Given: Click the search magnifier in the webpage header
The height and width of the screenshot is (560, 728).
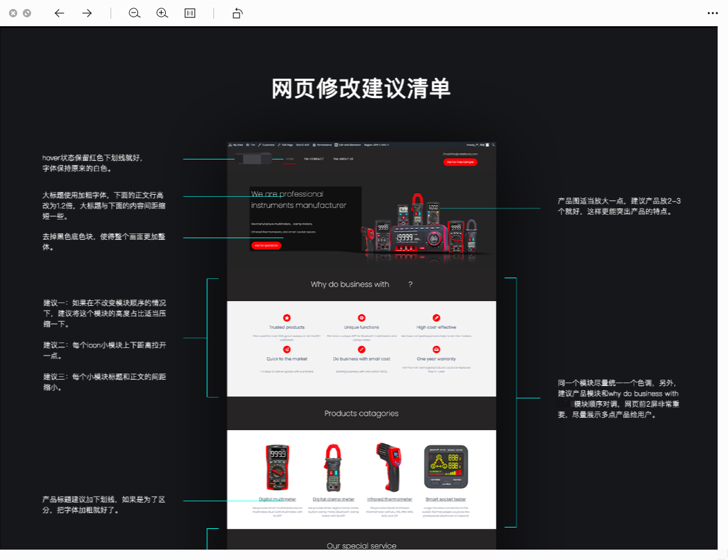Looking at the screenshot, I should pyautogui.click(x=494, y=144).
